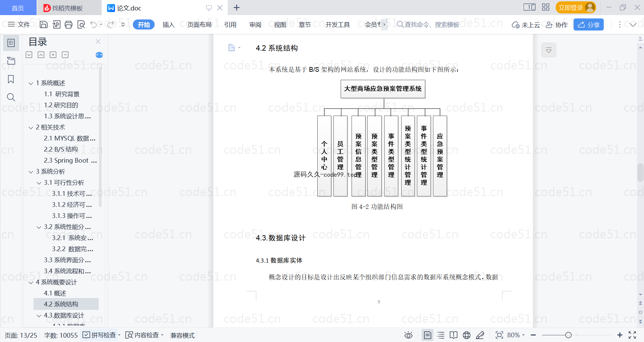Click the 立即登录 button
This screenshot has height=342, width=644.
point(576,7)
